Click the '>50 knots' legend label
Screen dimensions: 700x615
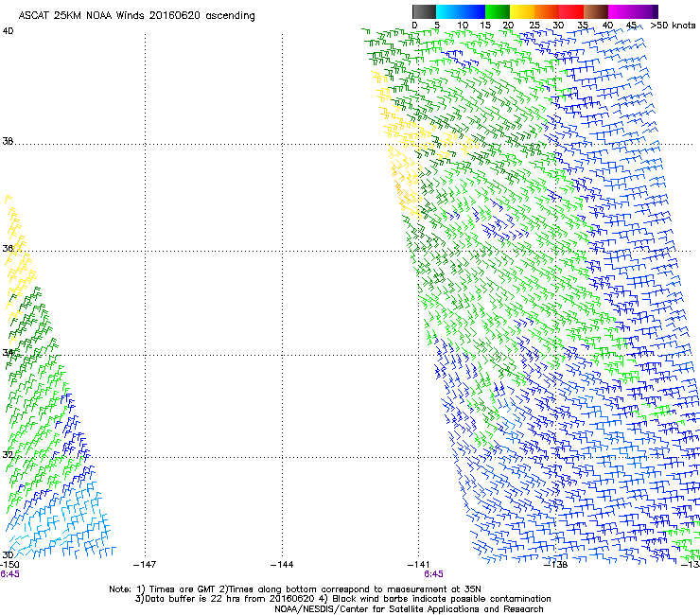click(x=673, y=26)
